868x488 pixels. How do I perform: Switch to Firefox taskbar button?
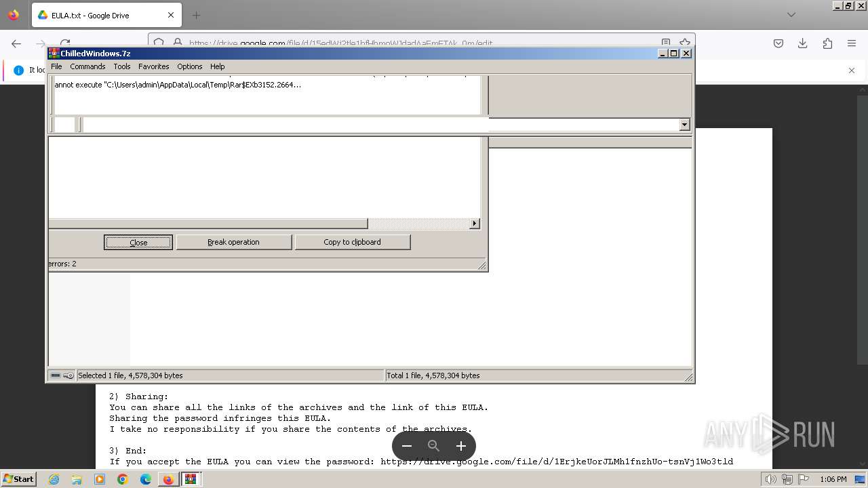(168, 479)
